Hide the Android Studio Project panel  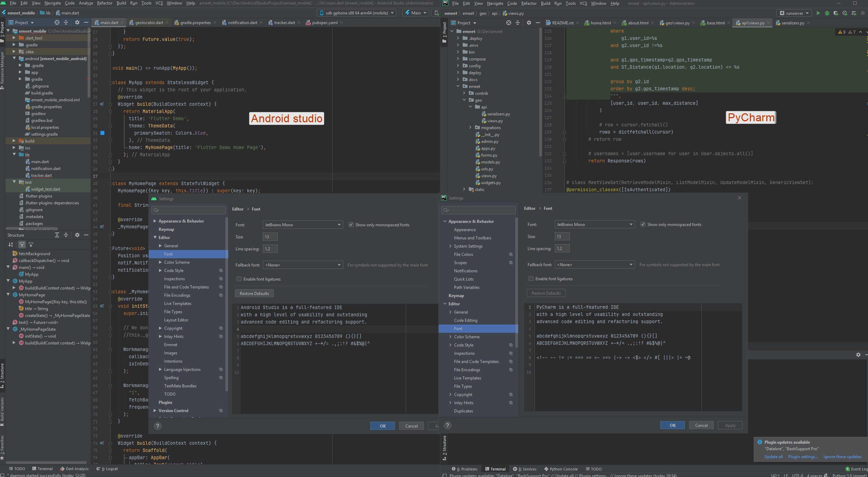pos(86,22)
